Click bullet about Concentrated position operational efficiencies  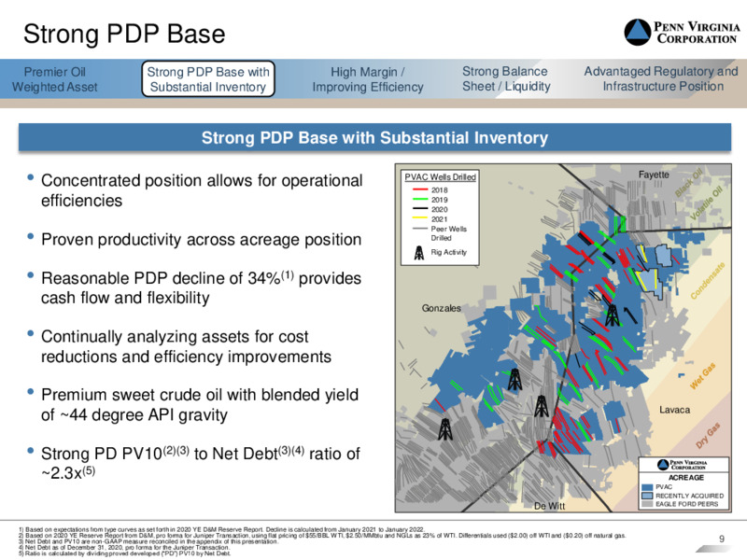coord(202,190)
